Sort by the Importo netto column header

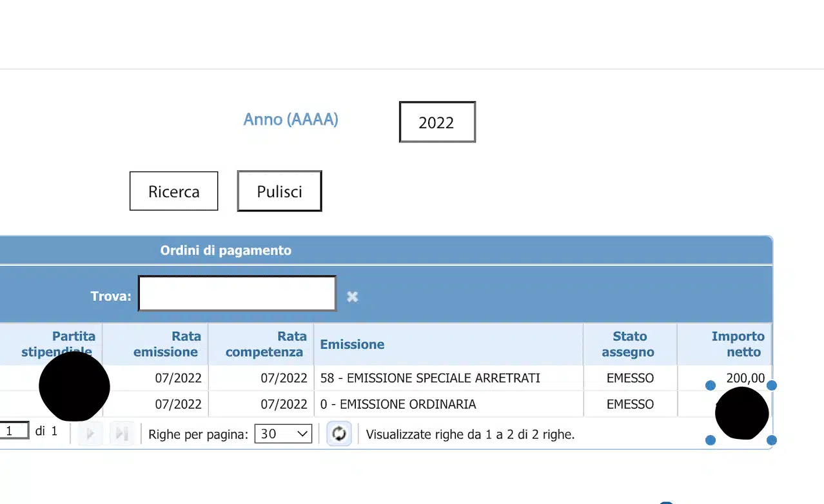coord(737,344)
